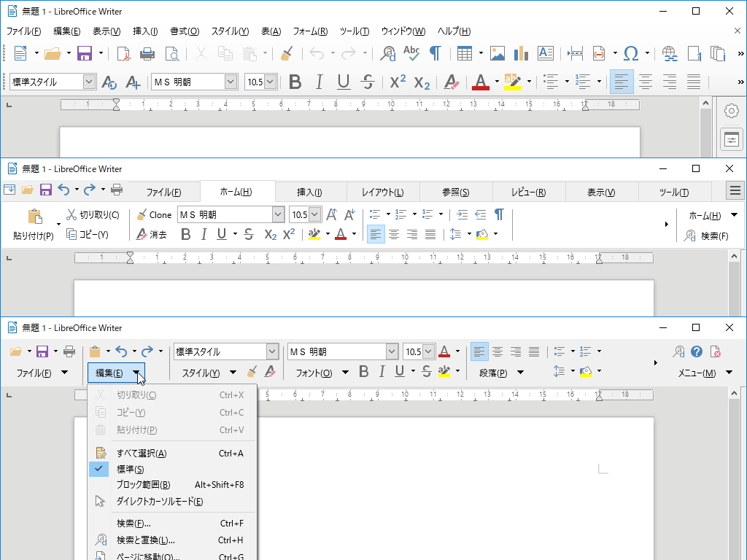Insert image icon in top window toolbar
The height and width of the screenshot is (560, 747).
(x=498, y=53)
